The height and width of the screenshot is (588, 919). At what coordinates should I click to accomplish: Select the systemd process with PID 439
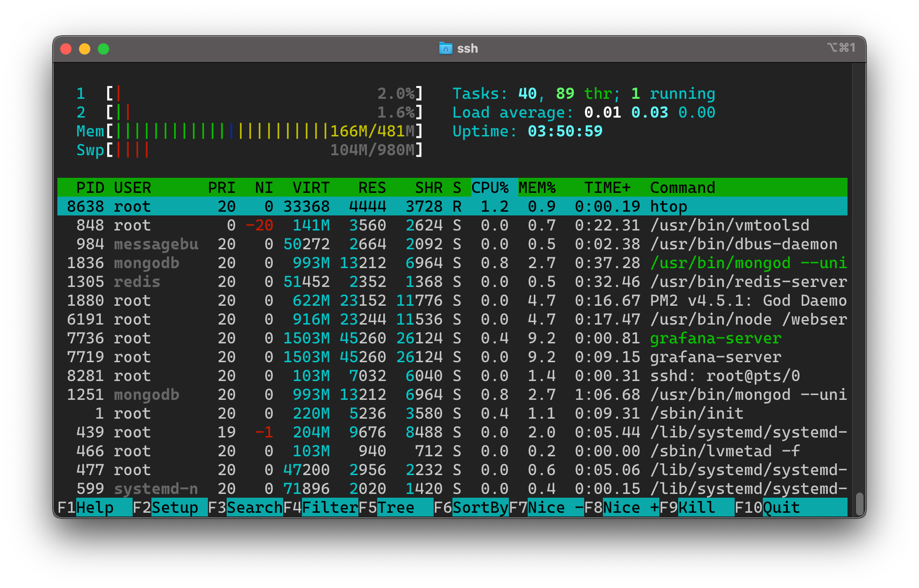click(452, 432)
